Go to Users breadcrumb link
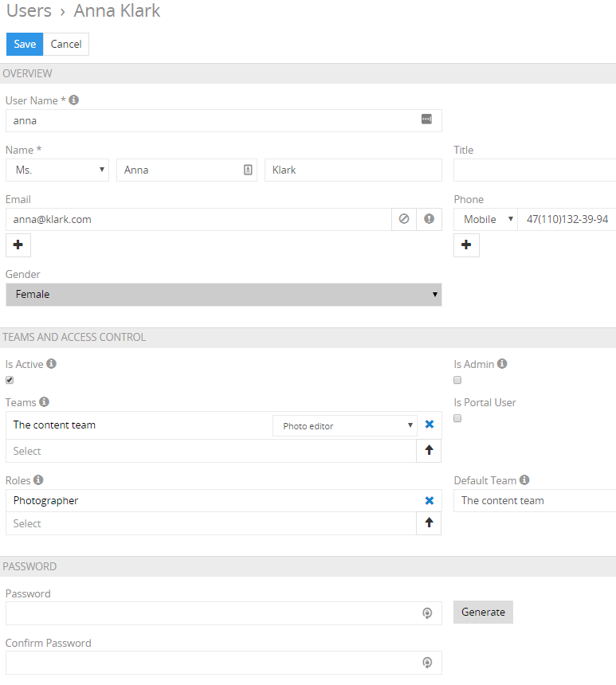Screen dimensions: 616x685 click(29, 10)
